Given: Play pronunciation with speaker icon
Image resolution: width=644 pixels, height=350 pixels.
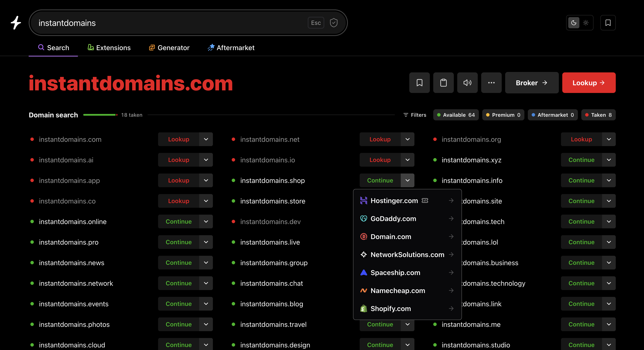Looking at the screenshot, I should [x=467, y=83].
